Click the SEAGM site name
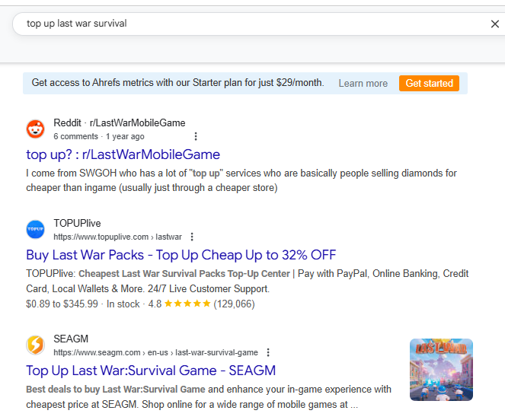This screenshot has width=505, height=420. [x=71, y=339]
